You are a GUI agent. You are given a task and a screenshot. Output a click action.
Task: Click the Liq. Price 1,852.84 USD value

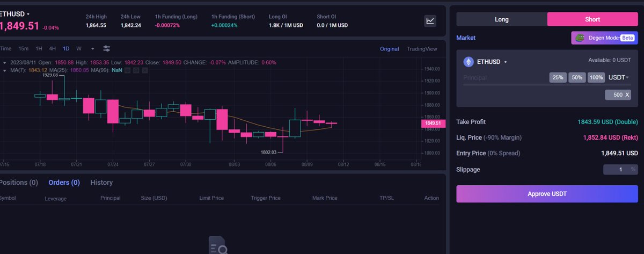(611, 137)
